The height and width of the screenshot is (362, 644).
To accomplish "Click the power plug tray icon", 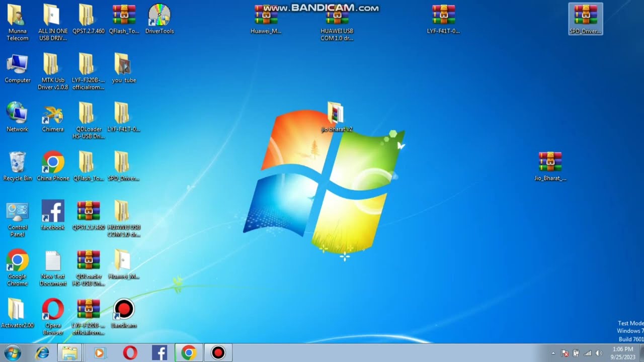I will pos(576,353).
